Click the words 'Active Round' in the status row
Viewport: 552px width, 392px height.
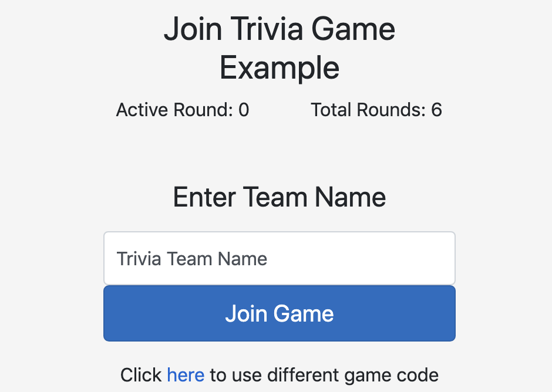pyautogui.click(x=174, y=110)
